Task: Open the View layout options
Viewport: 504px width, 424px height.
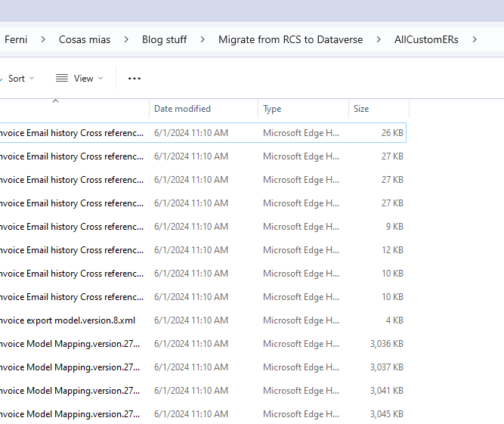Action: [79, 79]
